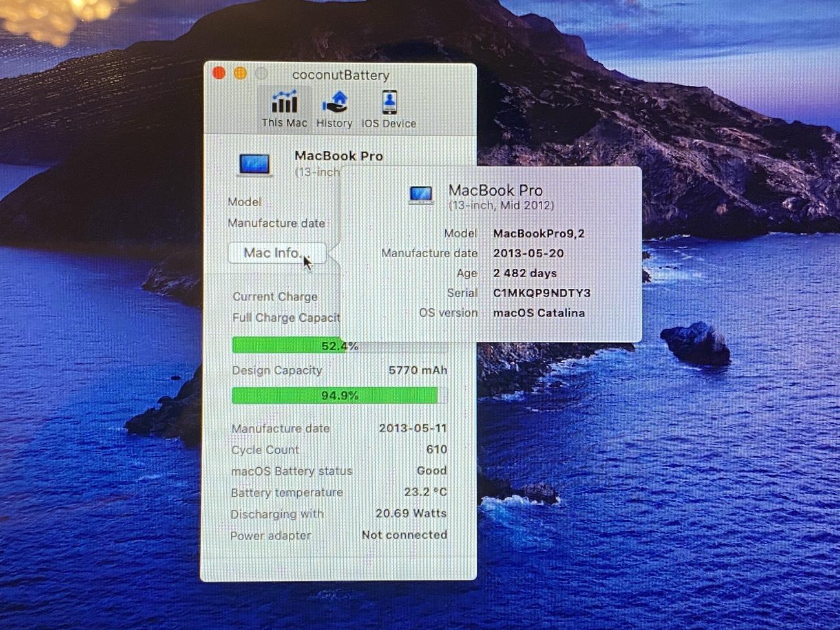Click the Not connected power adapter status
This screenshot has height=630, width=840.
404,535
